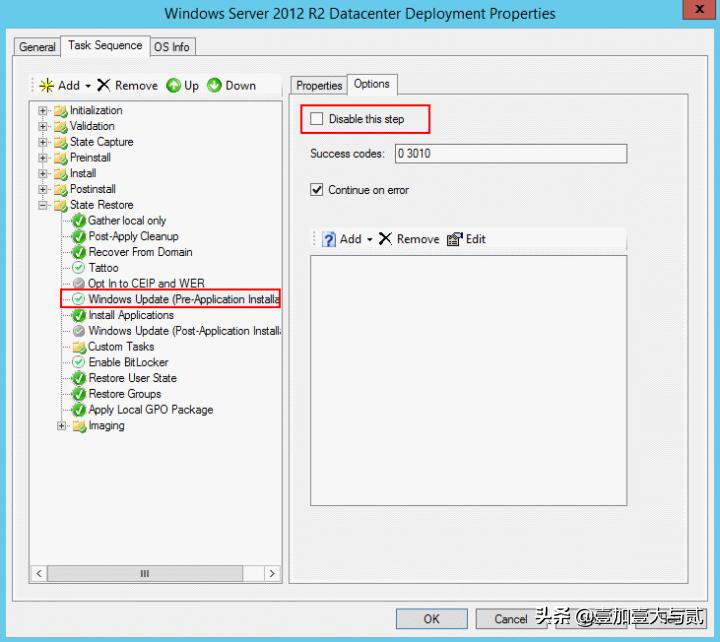Click the State Restore folder icon

[61, 205]
